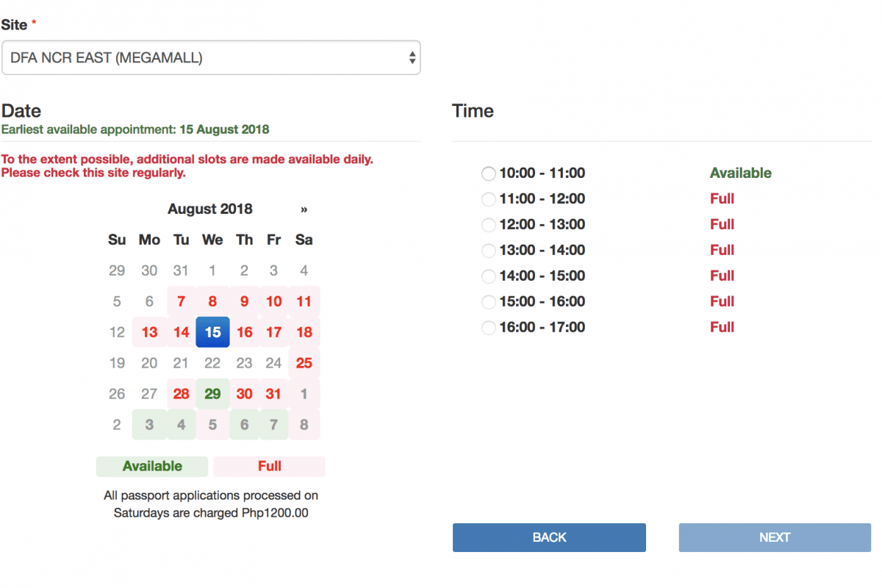The width and height of the screenshot is (882, 588).
Task: Pick the 13:00 - 14:00 radio option
Action: pyautogui.click(x=489, y=251)
